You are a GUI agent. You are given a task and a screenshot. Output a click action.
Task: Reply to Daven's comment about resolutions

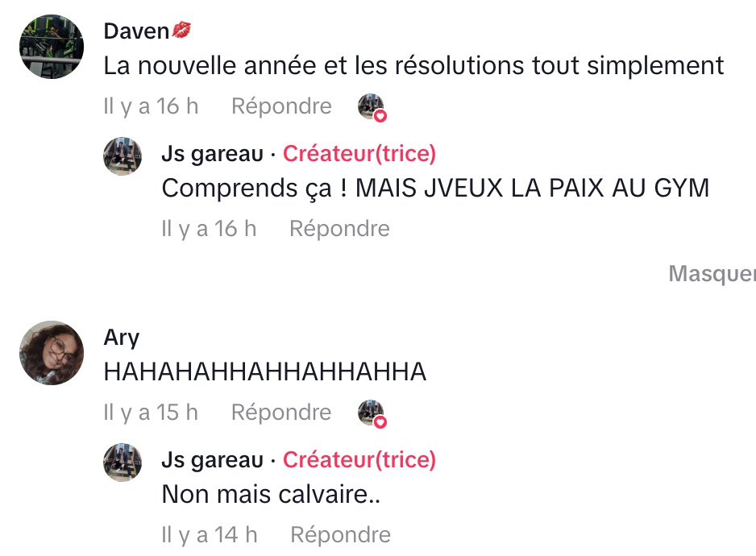[x=281, y=106]
